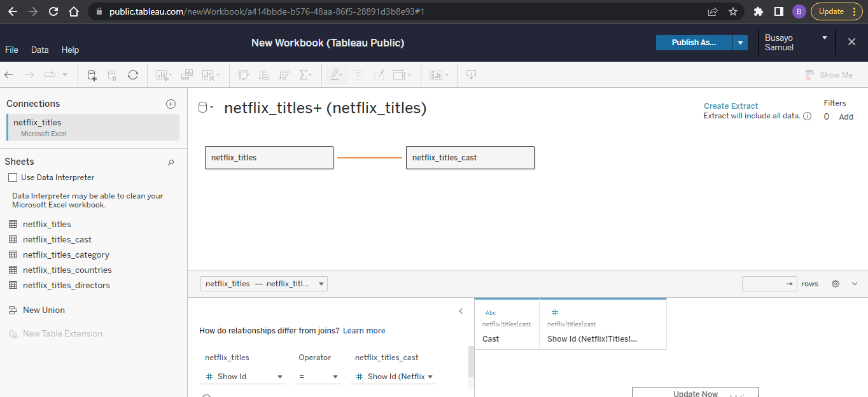Click the undo arrow in toolbar
Viewport: 868px width, 397px height.
tap(9, 75)
